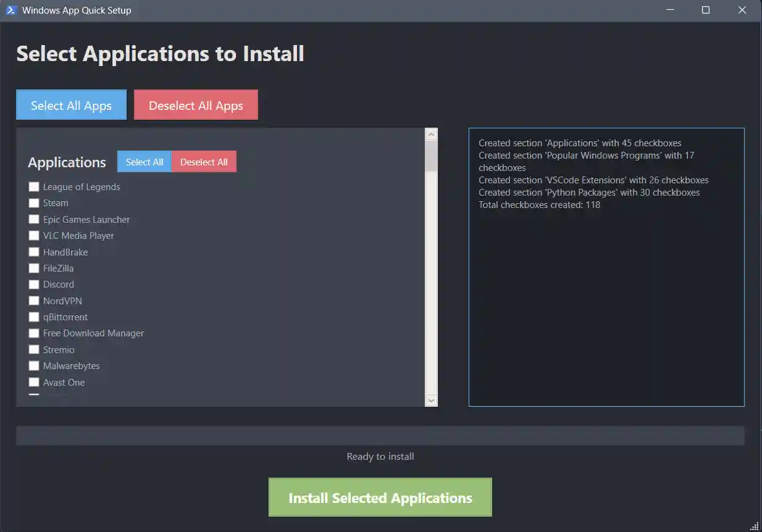762x532 pixels.
Task: Check the Steam checkbox
Action: [x=34, y=202]
